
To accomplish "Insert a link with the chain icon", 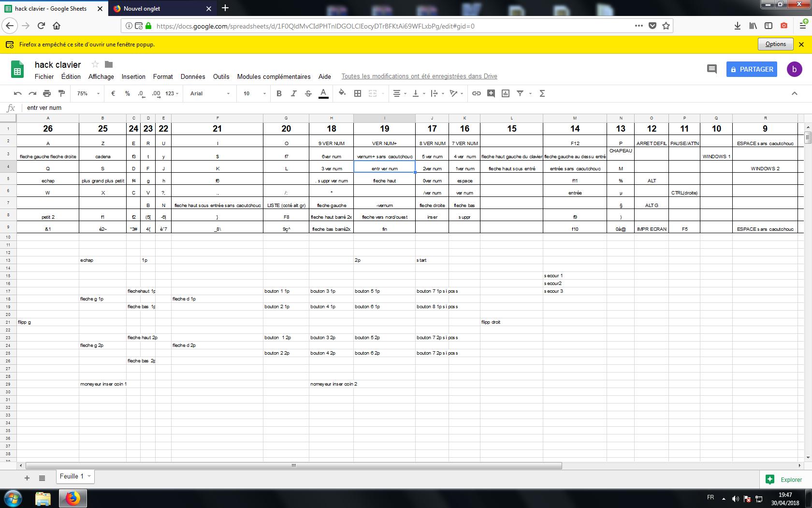I will [x=477, y=93].
